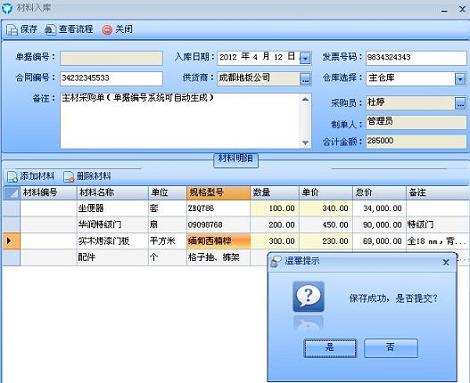Close the 温馨提示 dialog with X

[446, 262]
